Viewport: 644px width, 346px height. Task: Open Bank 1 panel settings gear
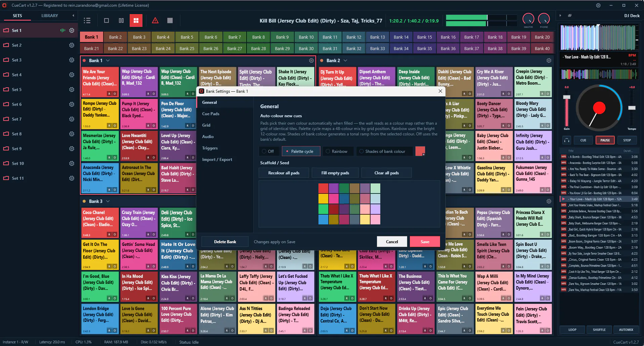coord(311,60)
